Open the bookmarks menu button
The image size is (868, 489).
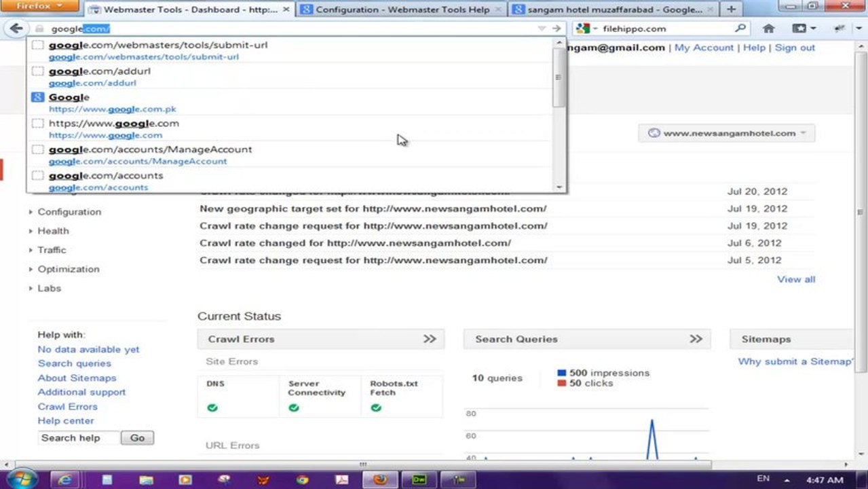[804, 29]
